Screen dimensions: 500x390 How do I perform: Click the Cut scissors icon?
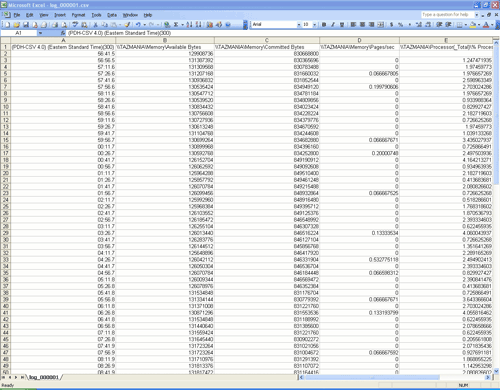point(95,25)
